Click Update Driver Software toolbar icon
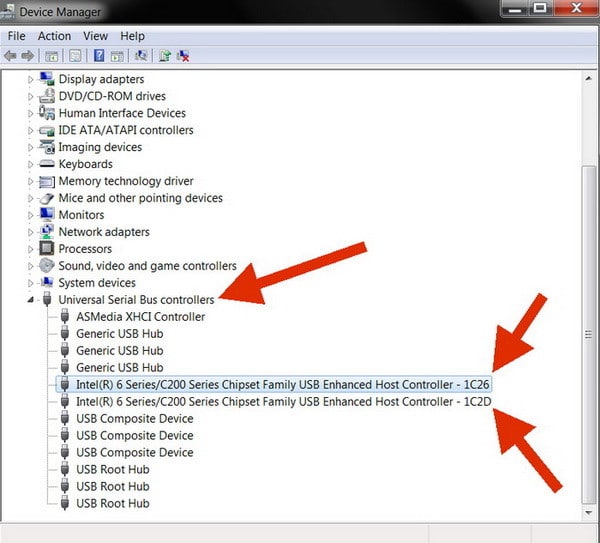Viewport: 600px width, 543px height. (165, 56)
